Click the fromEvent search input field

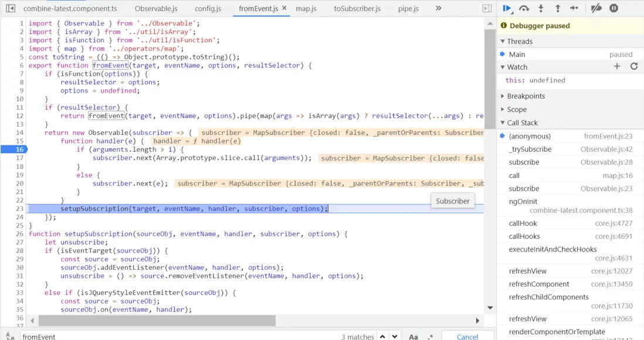coord(176,336)
